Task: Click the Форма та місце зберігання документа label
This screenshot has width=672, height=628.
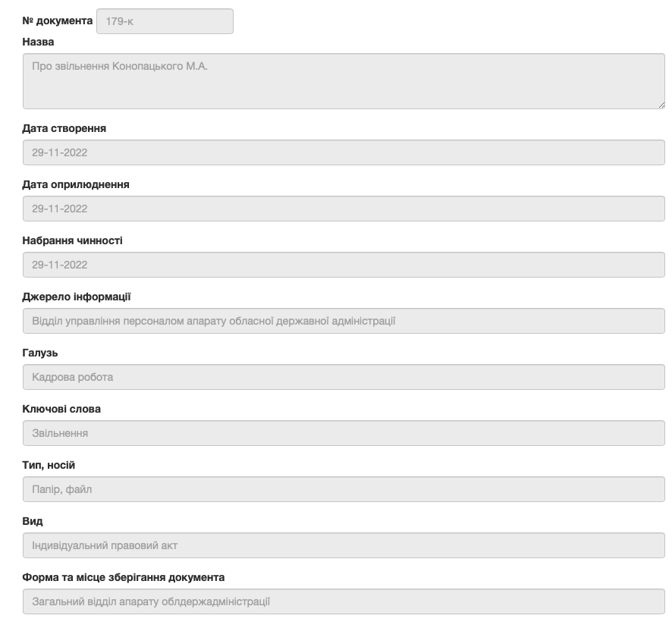Action: [124, 577]
